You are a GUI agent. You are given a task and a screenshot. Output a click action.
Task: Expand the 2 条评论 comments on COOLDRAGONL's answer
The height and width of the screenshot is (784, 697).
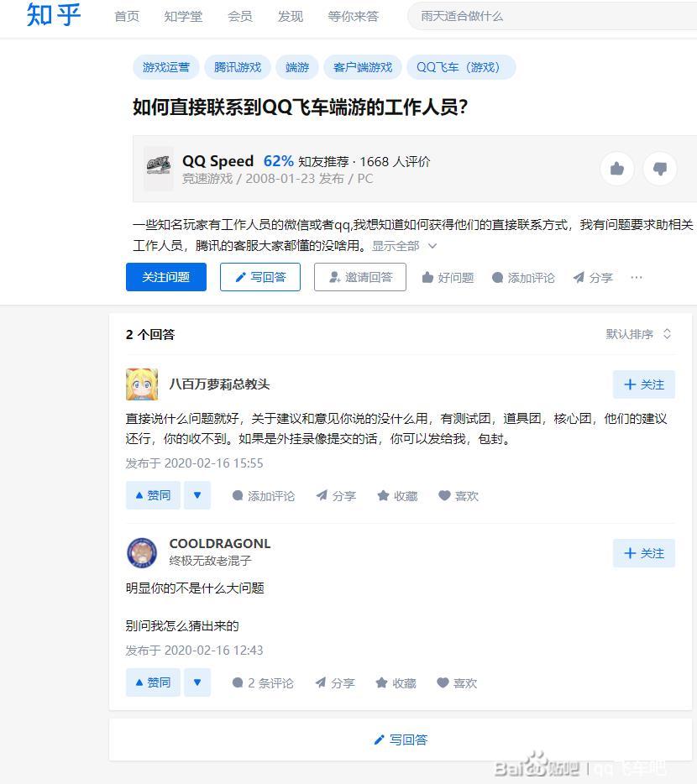click(263, 683)
